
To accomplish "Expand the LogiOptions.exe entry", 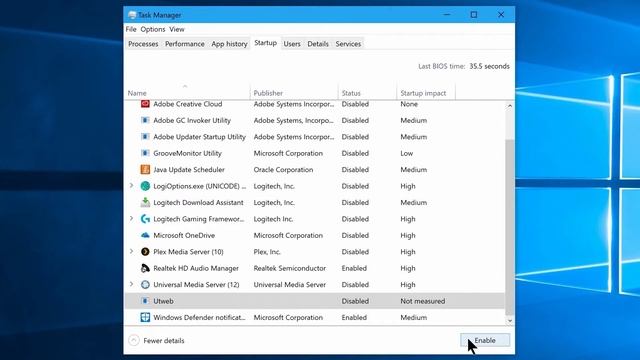I will point(131,185).
